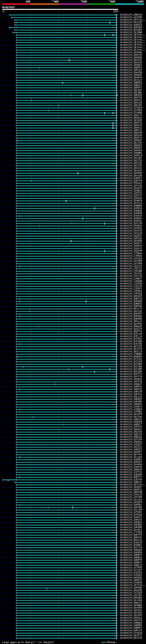Select hit UniRef100_Q0PEU4
The width and height of the screenshot is (146, 644).
point(131,208)
